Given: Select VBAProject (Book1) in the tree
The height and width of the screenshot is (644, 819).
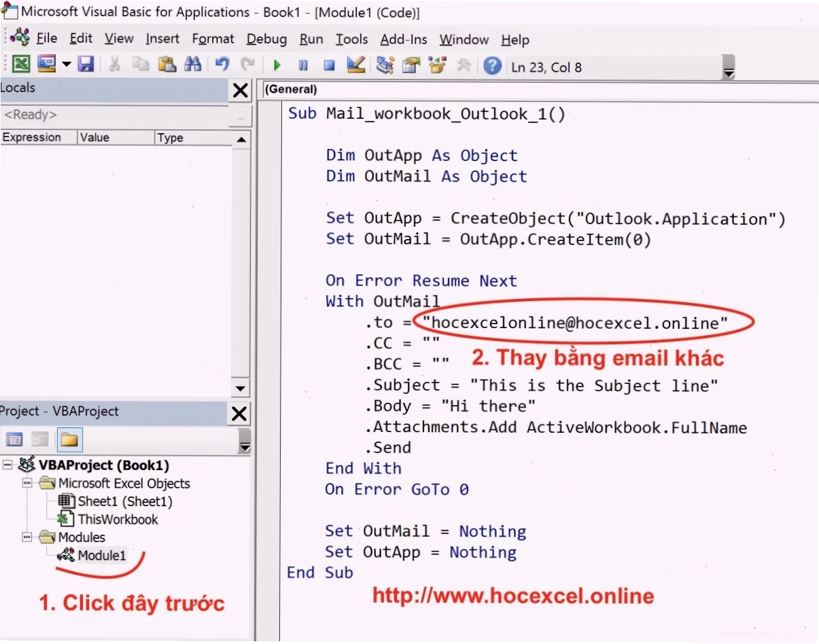Looking at the screenshot, I should click(x=104, y=465).
